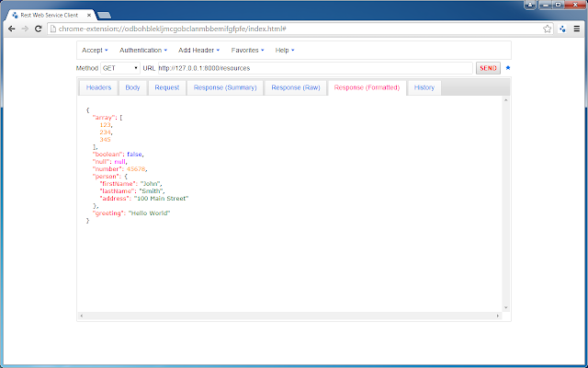Expand the Favorites dropdown menu
Image resolution: width=588 pixels, height=368 pixels.
coord(247,51)
